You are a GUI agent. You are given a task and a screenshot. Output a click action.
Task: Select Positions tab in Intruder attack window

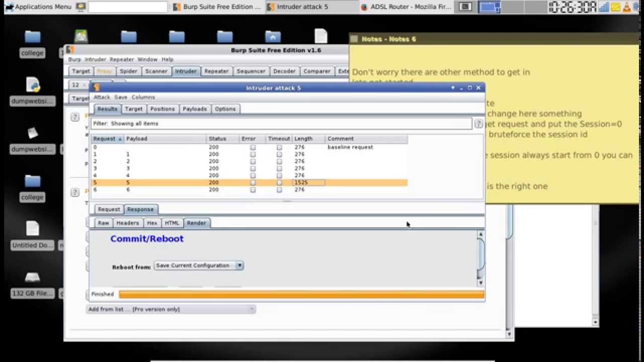point(163,109)
